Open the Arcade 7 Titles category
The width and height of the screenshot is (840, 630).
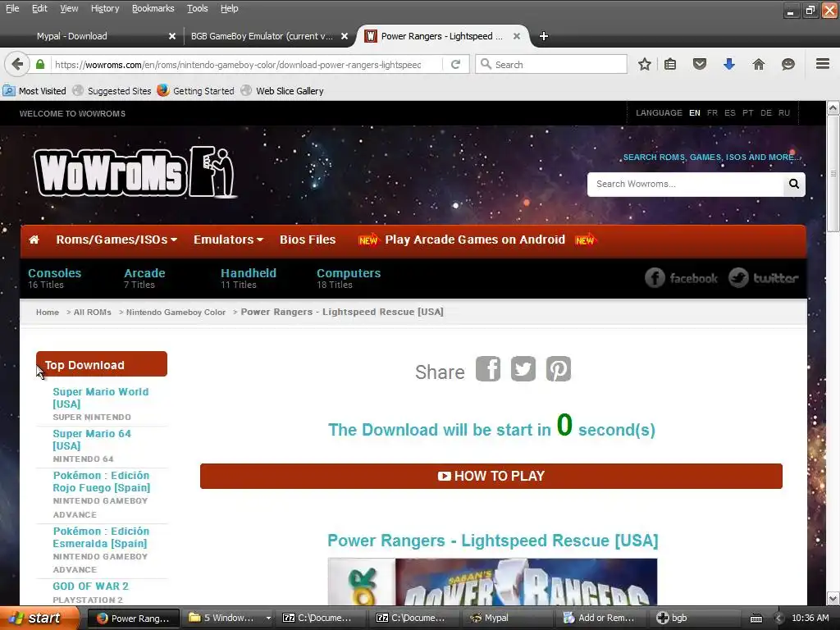pyautogui.click(x=144, y=278)
